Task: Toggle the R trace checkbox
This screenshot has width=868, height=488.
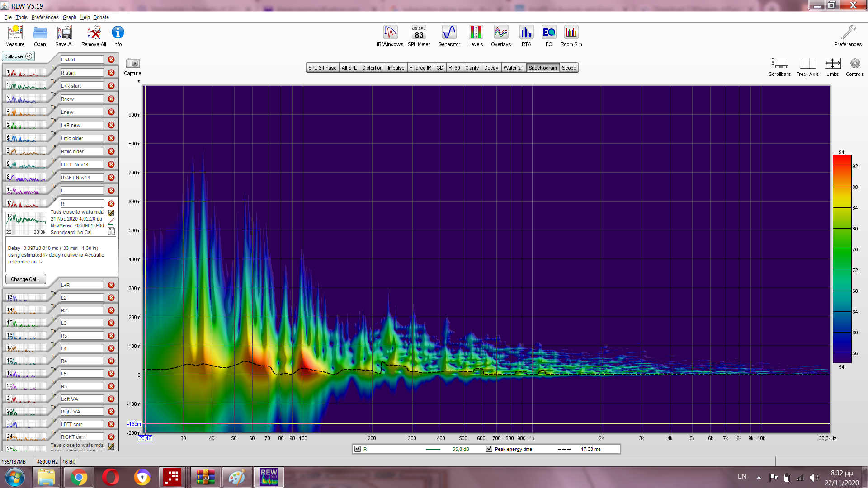Action: pos(358,449)
